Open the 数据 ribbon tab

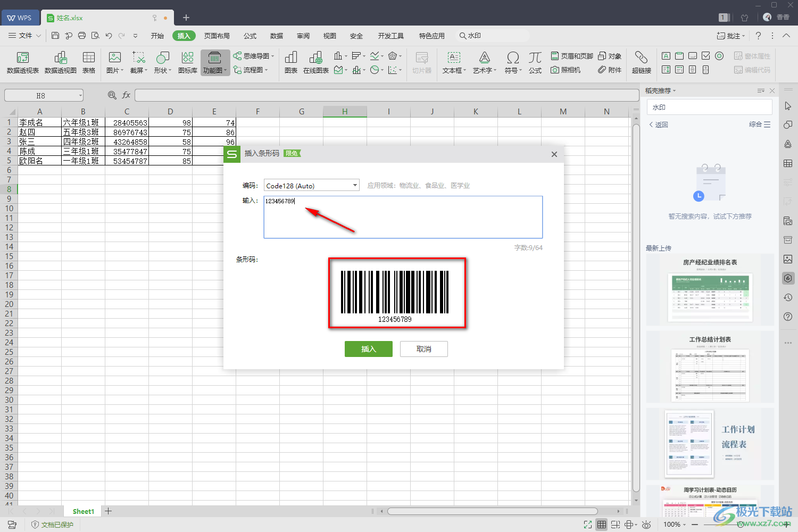(276, 36)
